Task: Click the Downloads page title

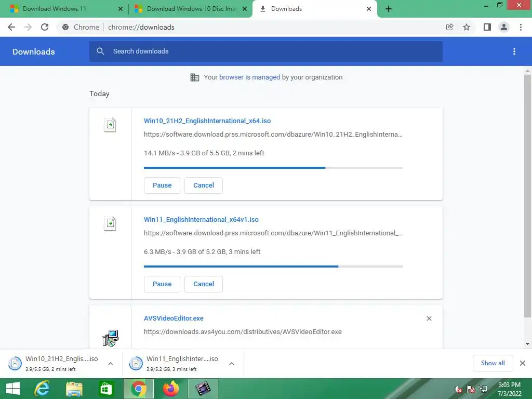Action: 34,51
